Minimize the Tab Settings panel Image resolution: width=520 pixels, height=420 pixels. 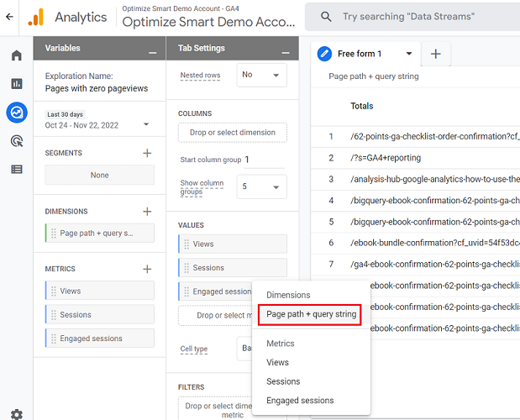[x=286, y=53]
